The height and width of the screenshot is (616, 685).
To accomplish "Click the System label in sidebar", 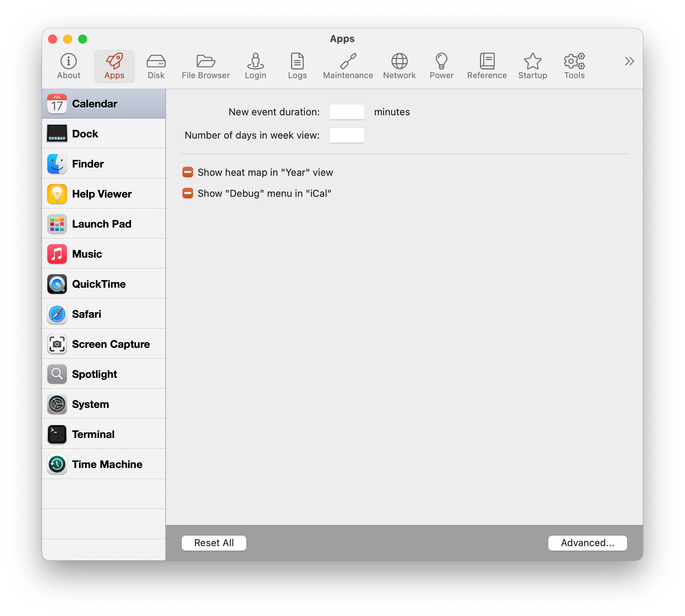I will coord(91,404).
